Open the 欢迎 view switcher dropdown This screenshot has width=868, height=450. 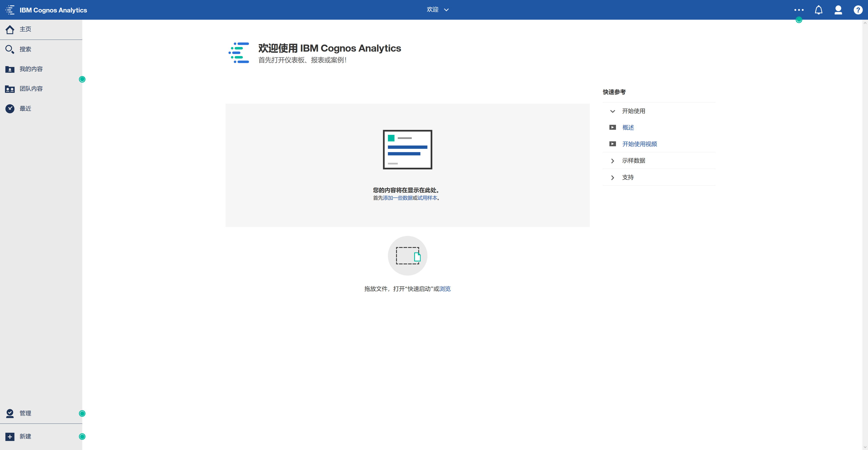(x=437, y=10)
